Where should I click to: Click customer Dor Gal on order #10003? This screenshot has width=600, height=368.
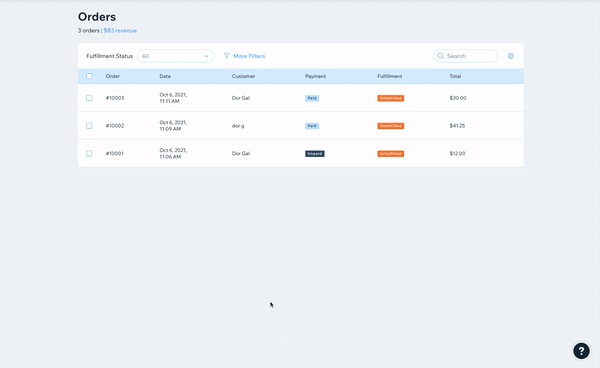click(241, 98)
